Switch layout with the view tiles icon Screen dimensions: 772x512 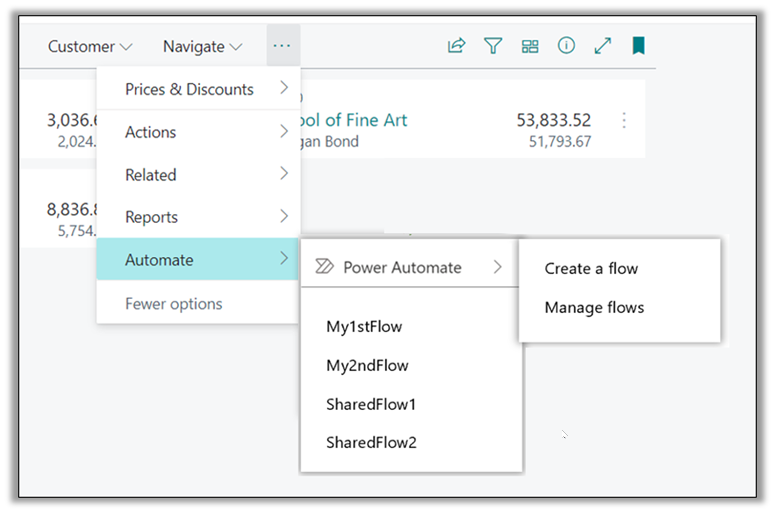click(x=530, y=46)
